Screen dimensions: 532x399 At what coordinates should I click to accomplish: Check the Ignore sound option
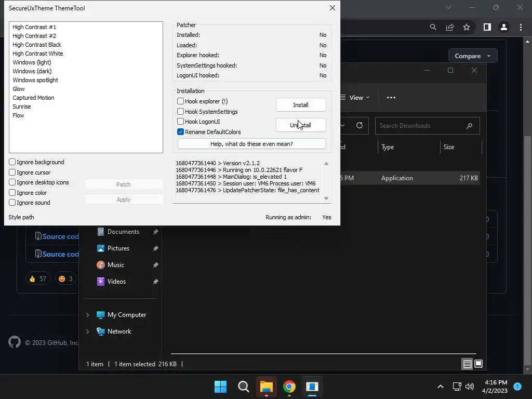12,203
